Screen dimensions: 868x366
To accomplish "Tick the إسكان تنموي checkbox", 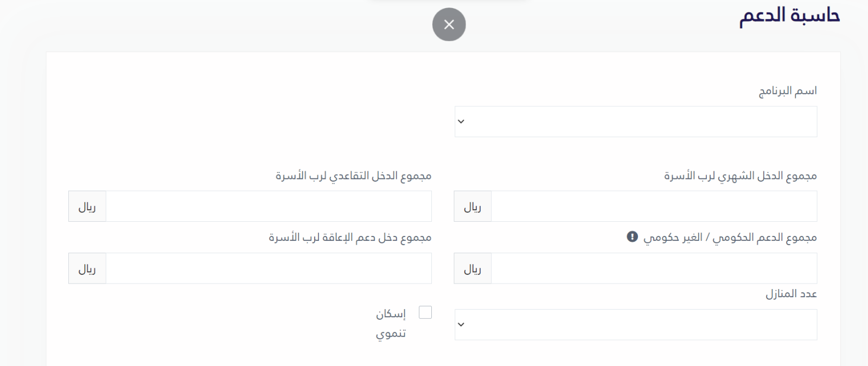I will [425, 312].
